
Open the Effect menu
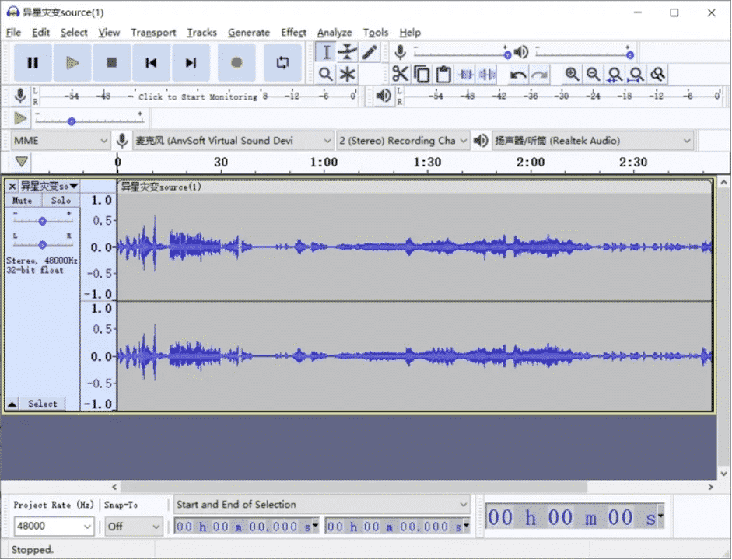click(x=293, y=33)
